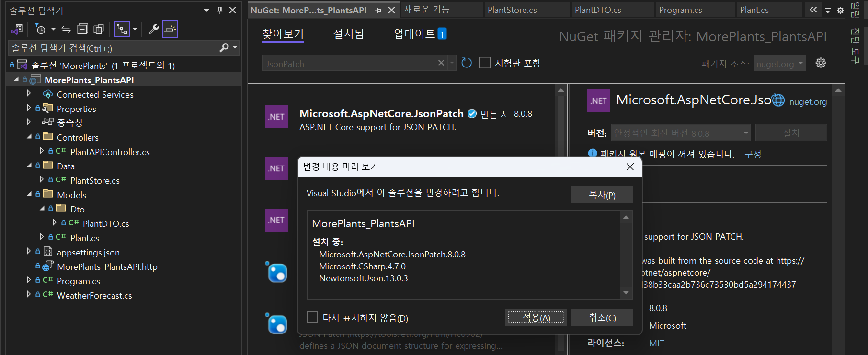Open MIT license link

point(656,343)
